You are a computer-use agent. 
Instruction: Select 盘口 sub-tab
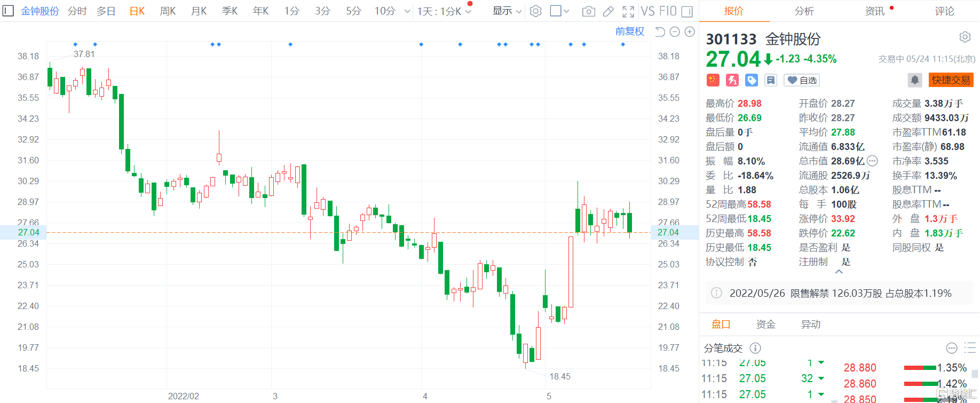(x=721, y=324)
